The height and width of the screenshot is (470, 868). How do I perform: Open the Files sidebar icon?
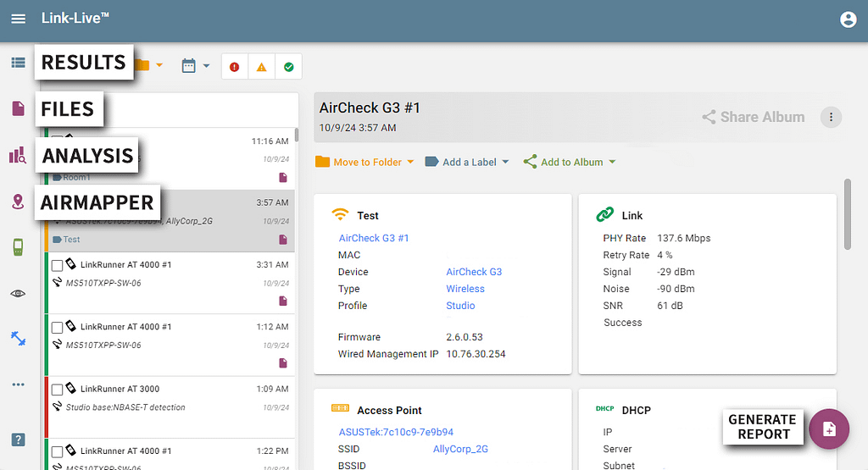click(x=18, y=108)
